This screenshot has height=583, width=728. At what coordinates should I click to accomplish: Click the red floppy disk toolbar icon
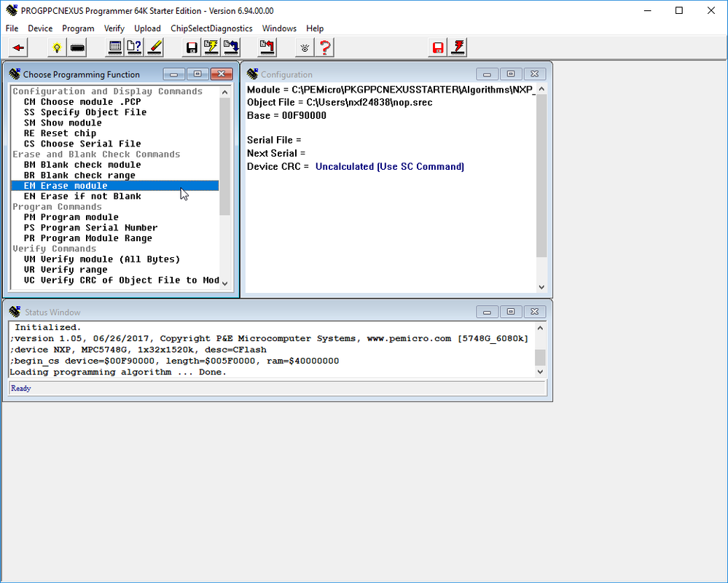[438, 47]
